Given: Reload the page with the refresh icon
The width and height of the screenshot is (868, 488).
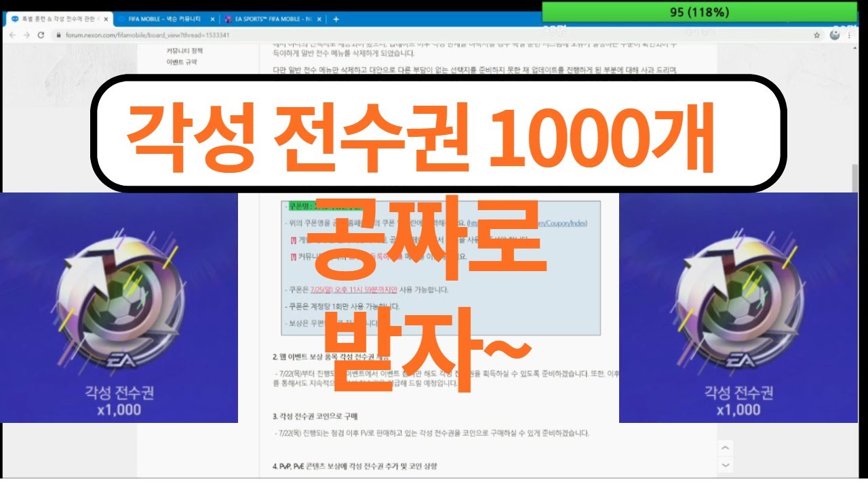Looking at the screenshot, I should (41, 35).
